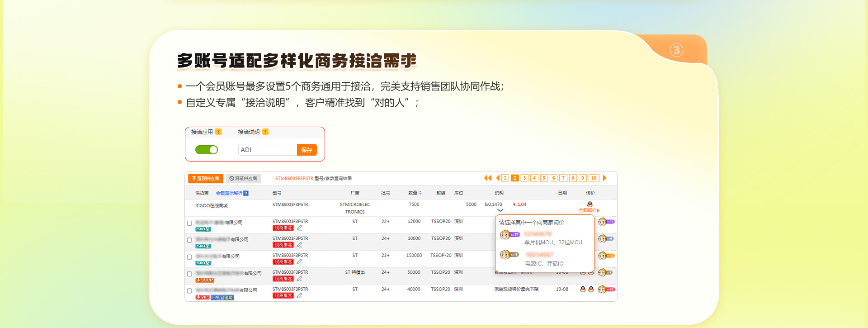Click the 屏蔽供应商 button
This screenshot has width=868, height=328.
[x=243, y=178]
